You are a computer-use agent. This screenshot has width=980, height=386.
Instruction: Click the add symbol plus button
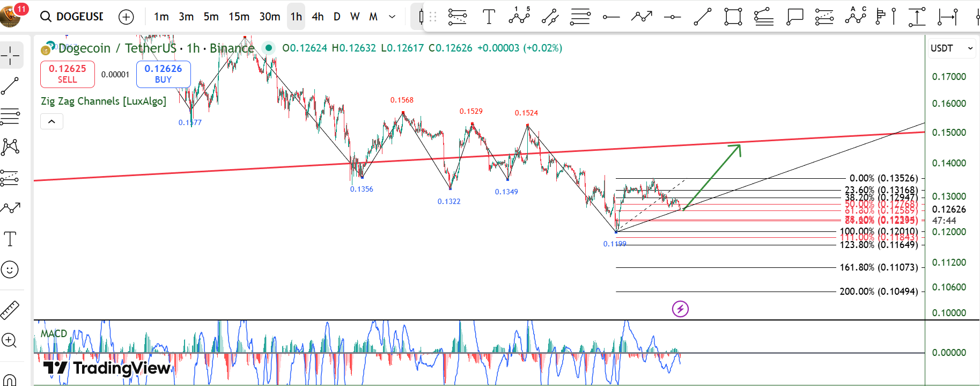[126, 17]
